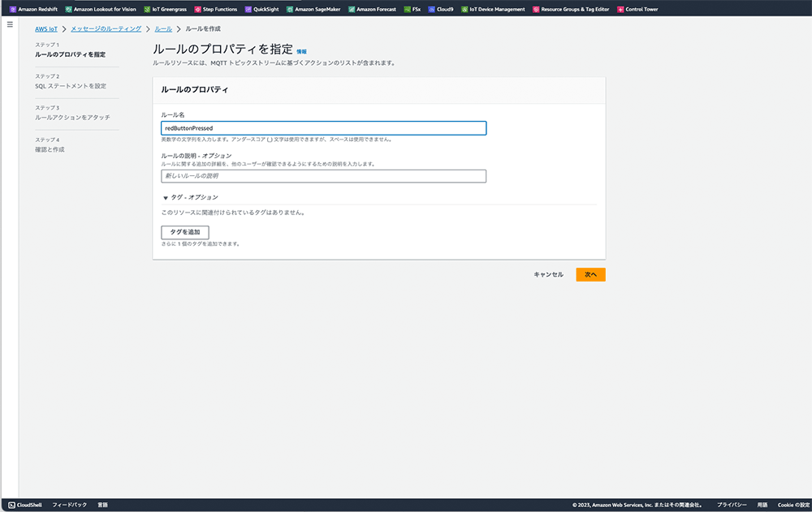
Task: Open Step Functions bookmark icon
Action: point(197,9)
